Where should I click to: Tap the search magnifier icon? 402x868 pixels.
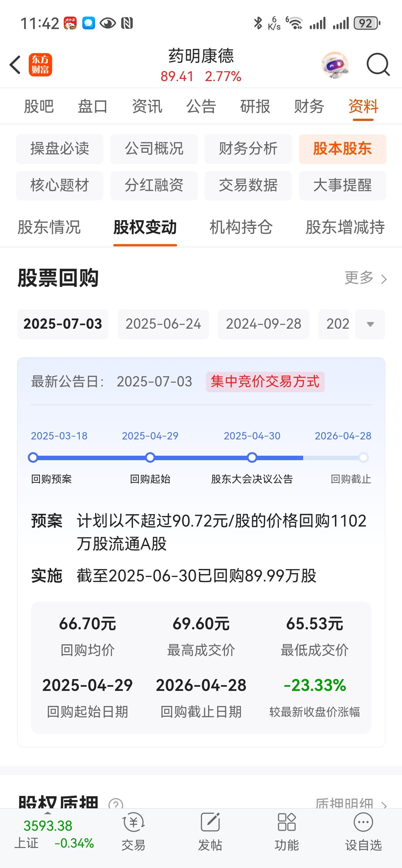pyautogui.click(x=378, y=65)
